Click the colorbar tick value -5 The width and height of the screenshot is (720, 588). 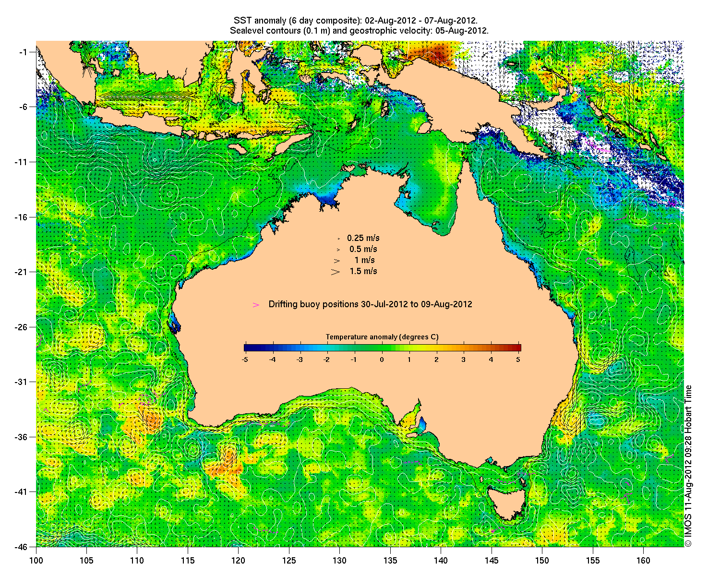245,360
